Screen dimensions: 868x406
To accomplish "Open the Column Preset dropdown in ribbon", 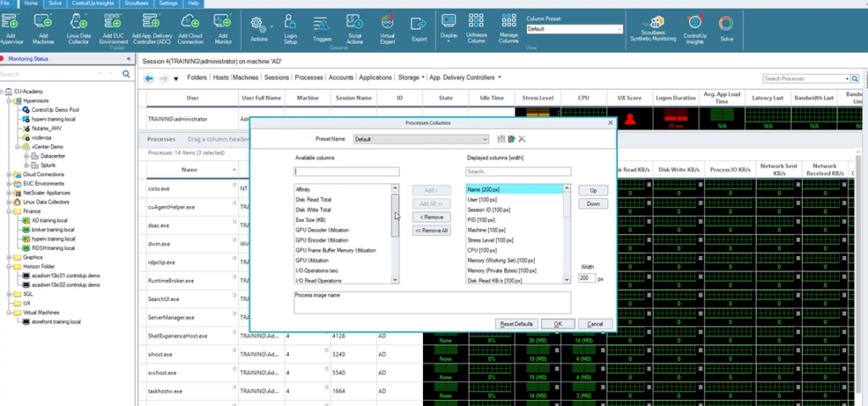I will click(x=620, y=29).
